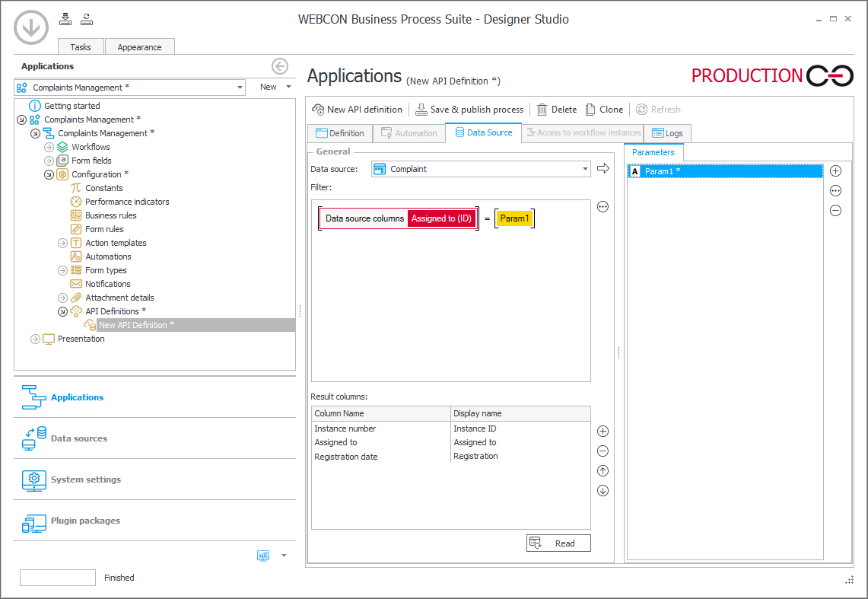Collapse Complaints Management process node
Screen dimensions: 868x599
pos(36,133)
